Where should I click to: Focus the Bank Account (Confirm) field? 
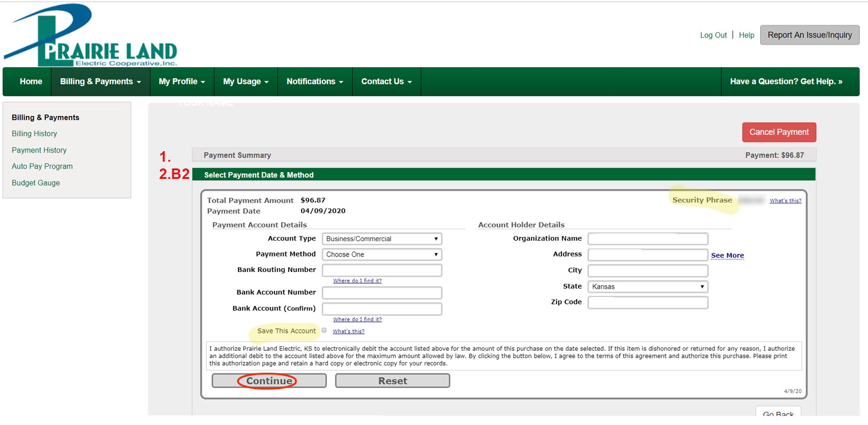pyautogui.click(x=382, y=309)
